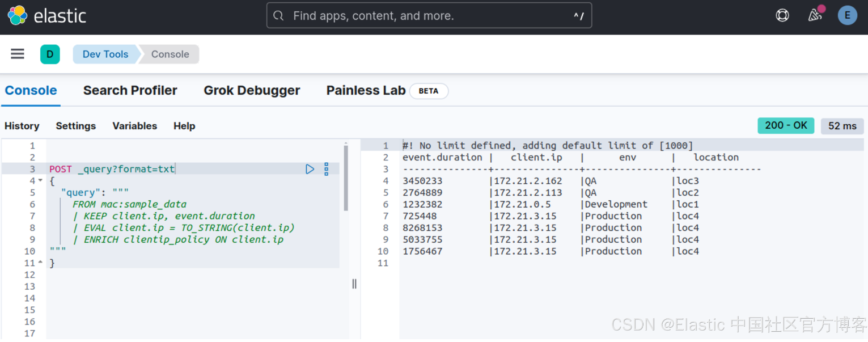
Task: Run the request with play icon
Action: click(310, 169)
